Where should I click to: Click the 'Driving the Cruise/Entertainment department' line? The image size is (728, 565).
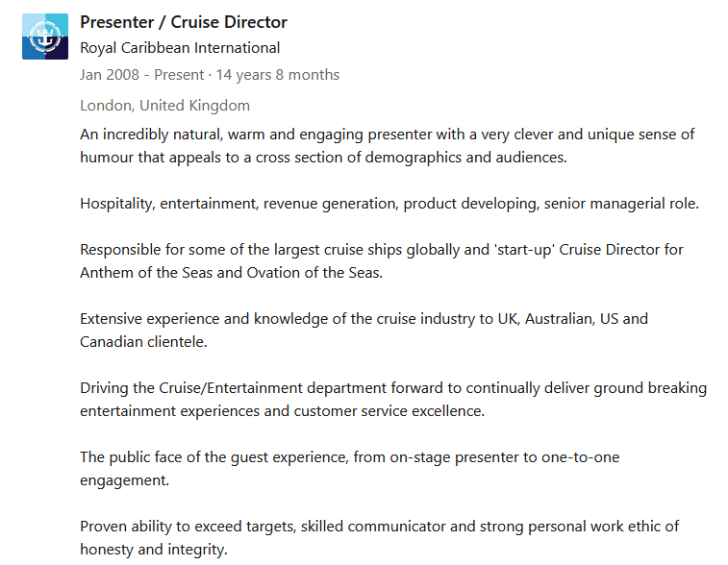(x=393, y=388)
